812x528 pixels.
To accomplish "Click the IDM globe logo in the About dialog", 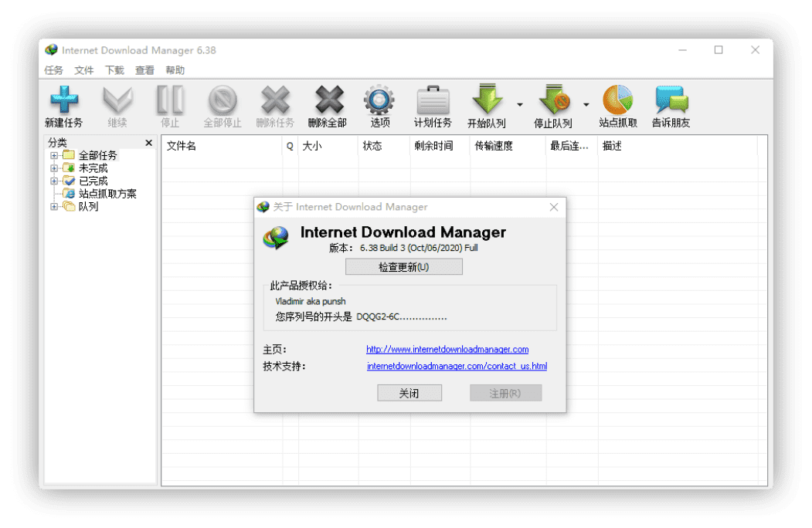I will [276, 237].
